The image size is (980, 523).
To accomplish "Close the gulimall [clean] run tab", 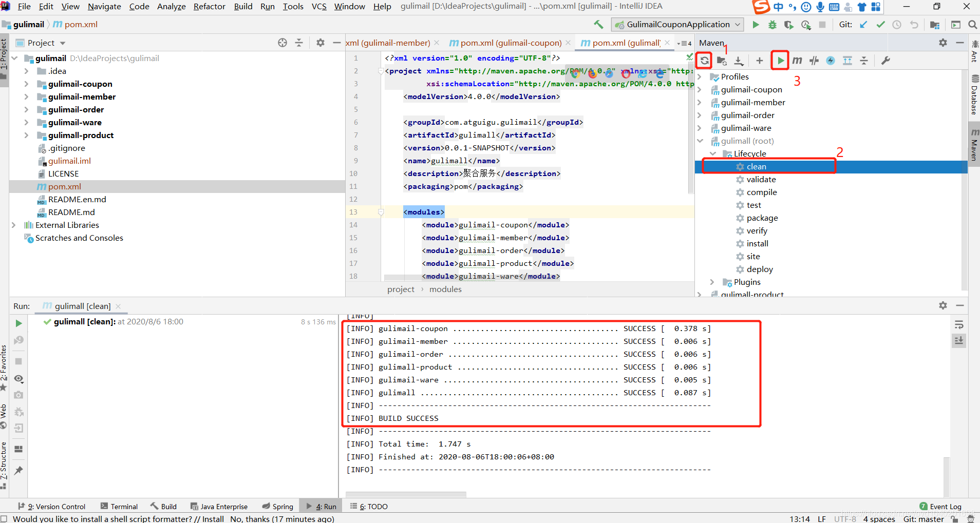I will click(118, 306).
